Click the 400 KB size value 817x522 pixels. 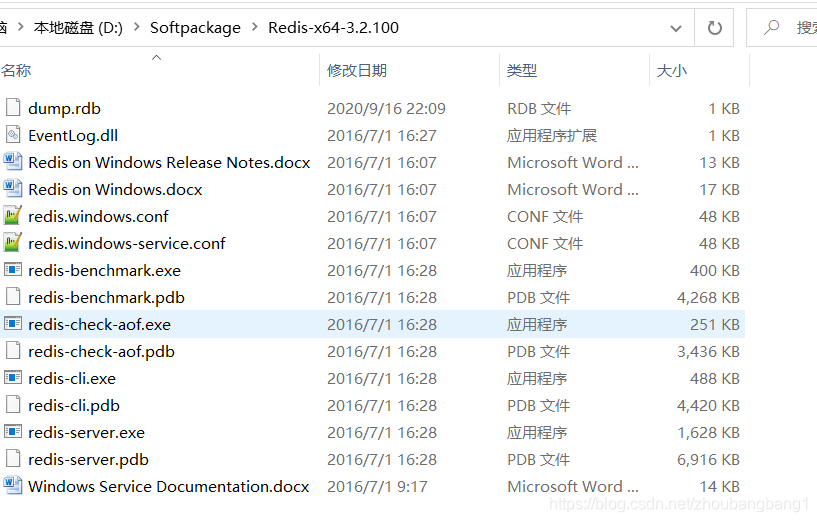click(x=715, y=270)
